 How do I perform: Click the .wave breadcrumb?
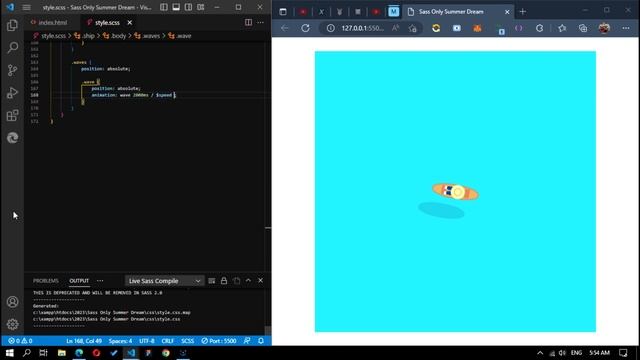(183, 36)
